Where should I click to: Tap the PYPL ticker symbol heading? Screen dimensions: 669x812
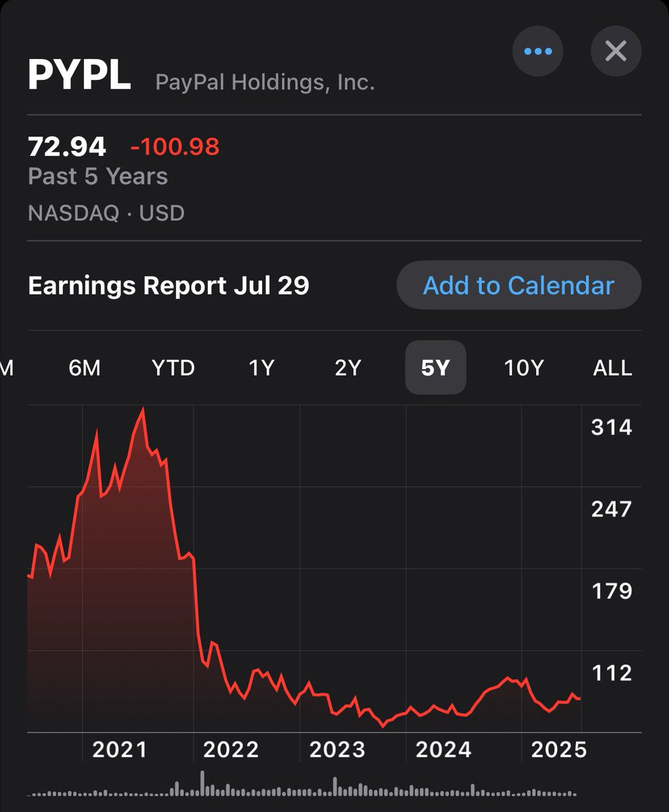coord(79,76)
